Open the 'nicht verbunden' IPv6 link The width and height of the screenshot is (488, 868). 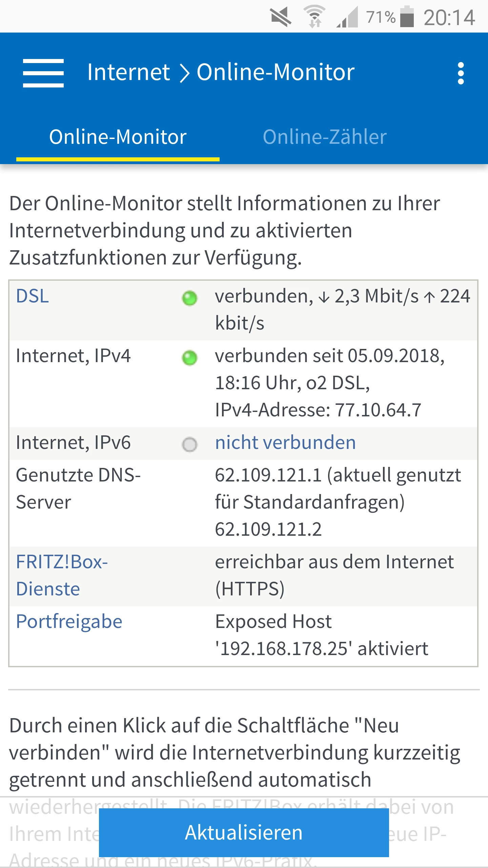coord(285,442)
